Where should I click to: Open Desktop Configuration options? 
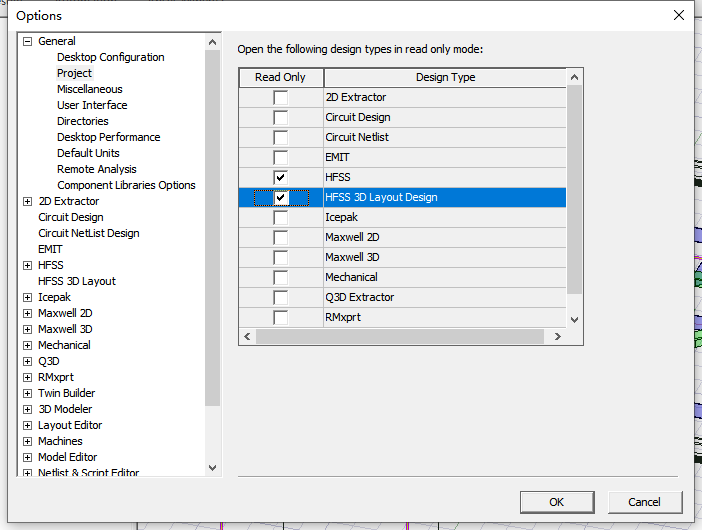[x=111, y=57]
